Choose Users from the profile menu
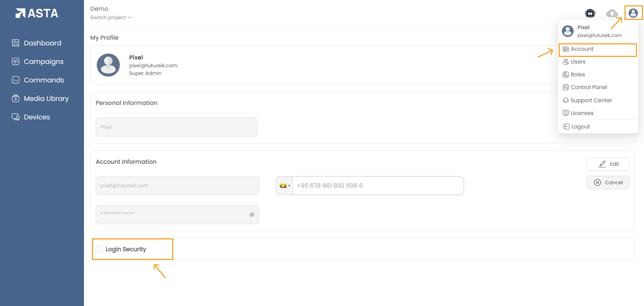This screenshot has height=306, width=644. [578, 62]
